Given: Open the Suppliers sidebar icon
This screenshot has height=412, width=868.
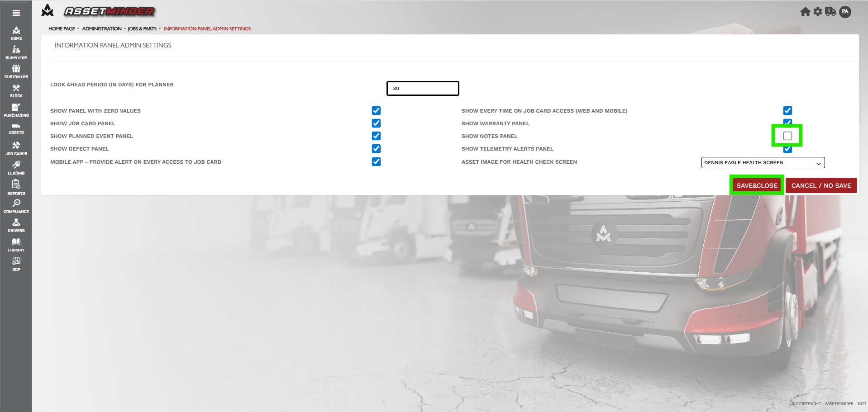Looking at the screenshot, I should pyautogui.click(x=16, y=52).
